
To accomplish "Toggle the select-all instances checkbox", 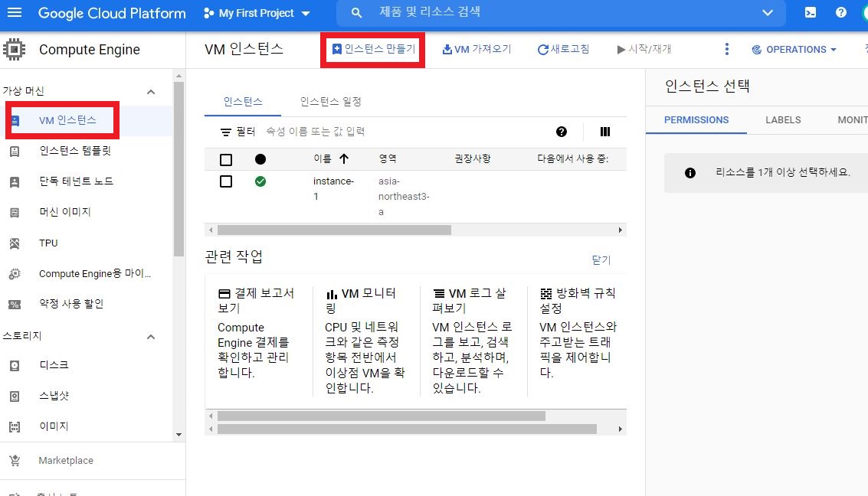I will coord(226,160).
